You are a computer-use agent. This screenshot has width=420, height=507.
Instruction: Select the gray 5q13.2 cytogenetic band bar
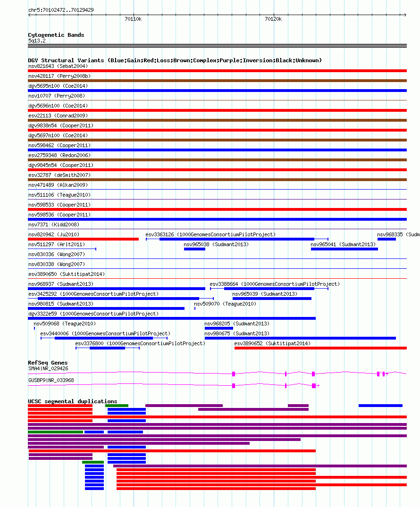click(217, 46)
